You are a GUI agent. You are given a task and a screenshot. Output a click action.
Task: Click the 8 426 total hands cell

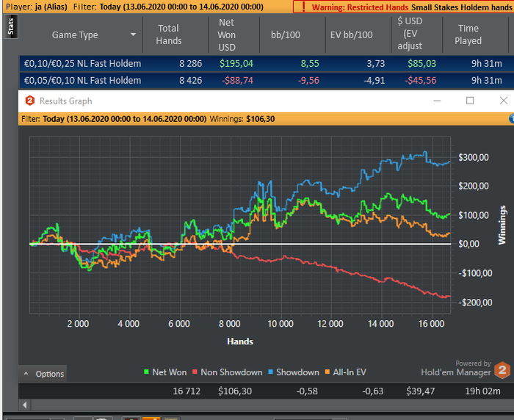190,81
